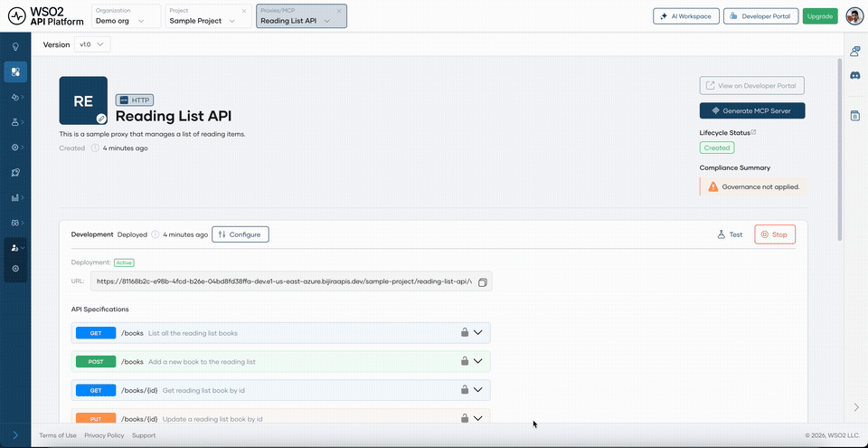
Task: Click the RE API thumbnail
Action: pyautogui.click(x=83, y=100)
